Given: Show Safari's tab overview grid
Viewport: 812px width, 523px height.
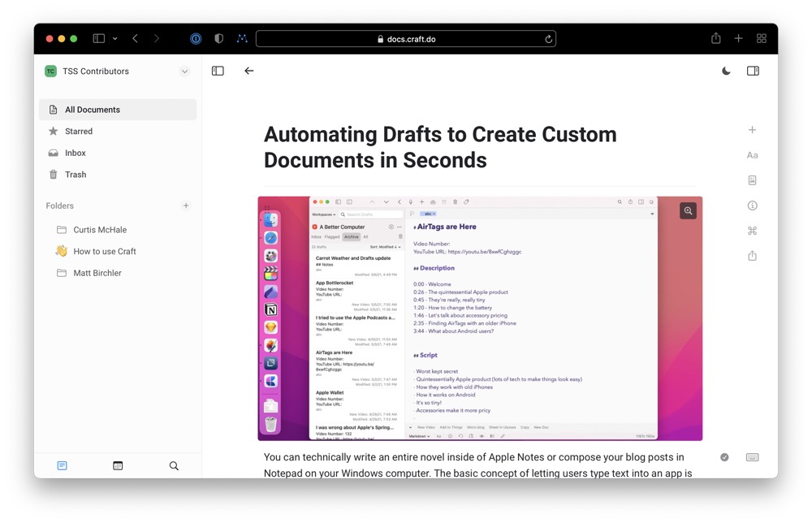Looking at the screenshot, I should click(762, 38).
